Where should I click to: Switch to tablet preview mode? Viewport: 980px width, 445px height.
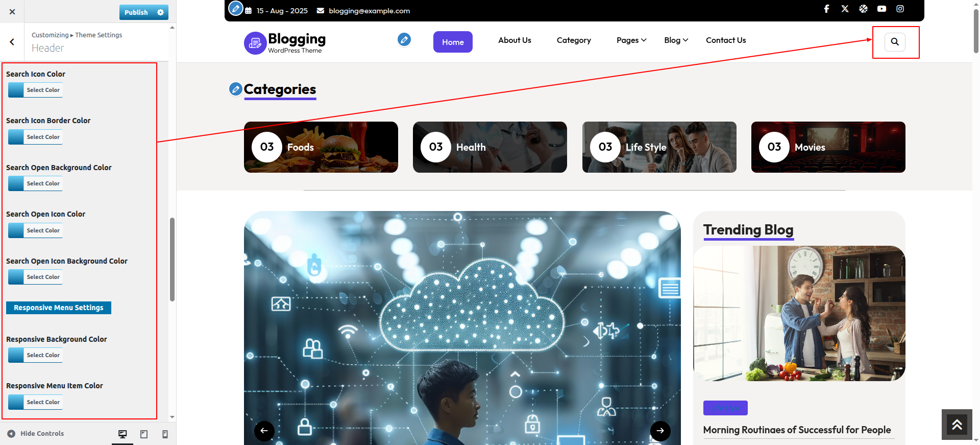144,434
